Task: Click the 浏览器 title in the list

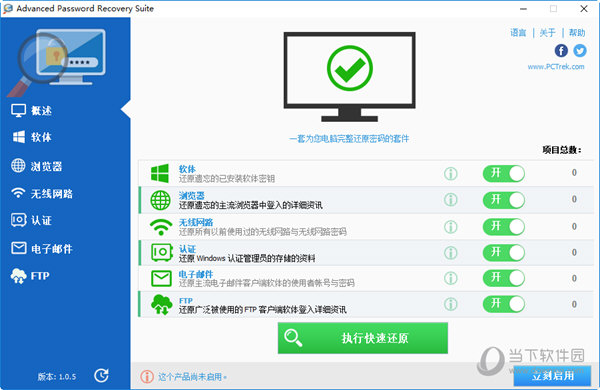Action: 192,195
